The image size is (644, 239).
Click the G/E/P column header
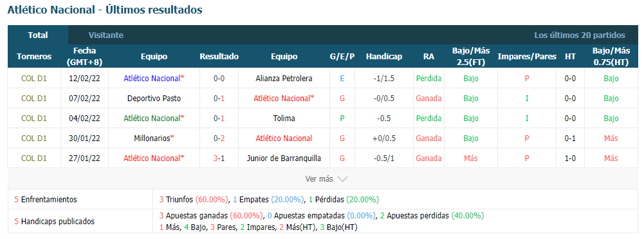click(342, 57)
